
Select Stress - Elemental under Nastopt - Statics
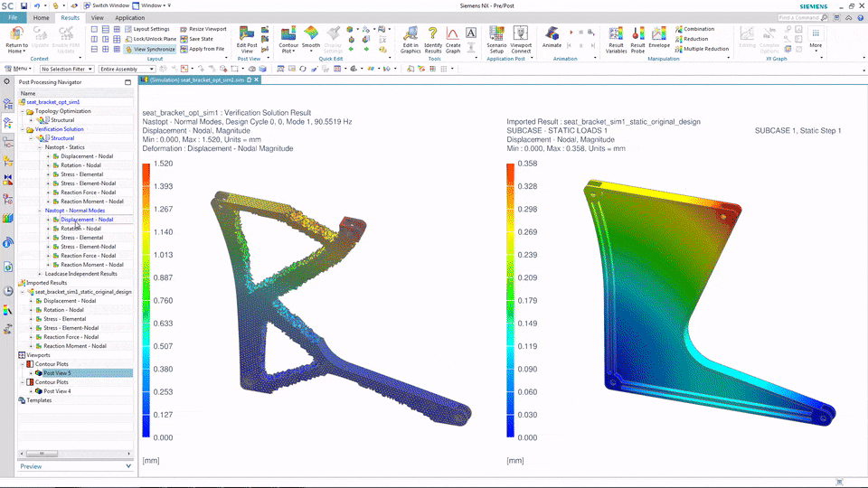pyautogui.click(x=82, y=174)
